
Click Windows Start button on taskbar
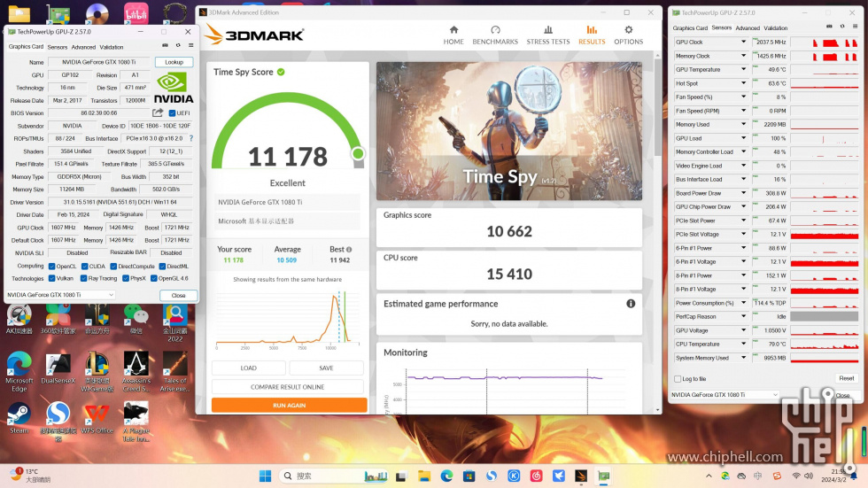(265, 476)
